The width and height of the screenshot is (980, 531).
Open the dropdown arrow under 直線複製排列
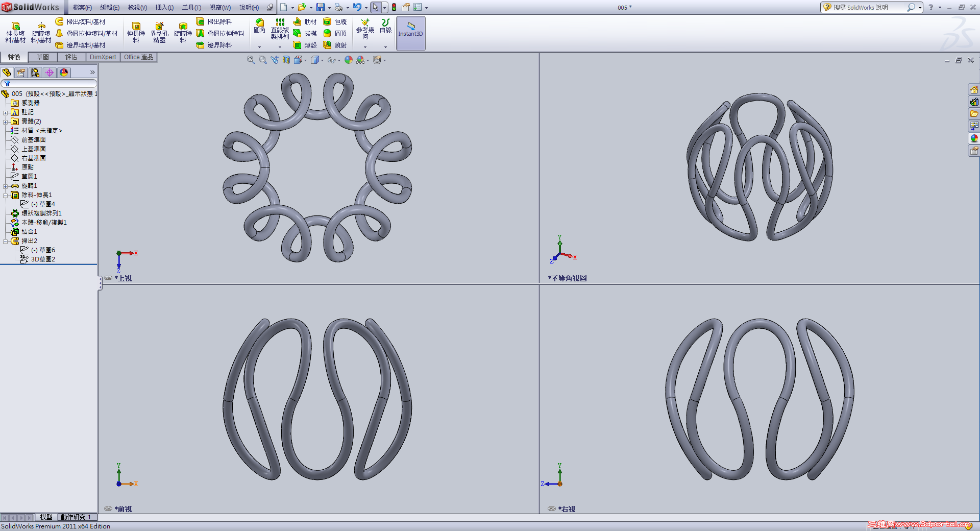[x=280, y=47]
